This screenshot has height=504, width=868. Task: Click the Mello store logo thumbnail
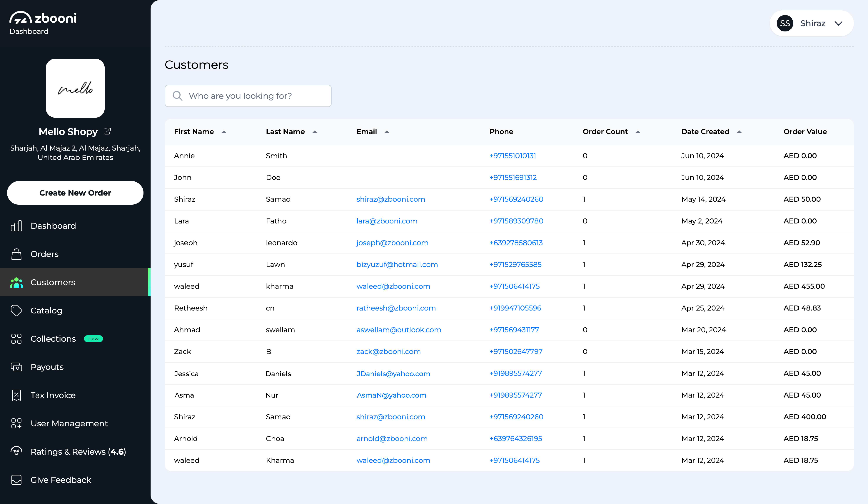75,88
